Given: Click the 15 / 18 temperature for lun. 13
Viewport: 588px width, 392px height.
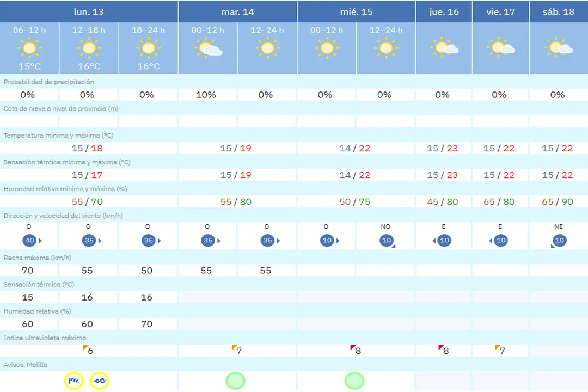Looking at the screenshot, I should (87, 148).
